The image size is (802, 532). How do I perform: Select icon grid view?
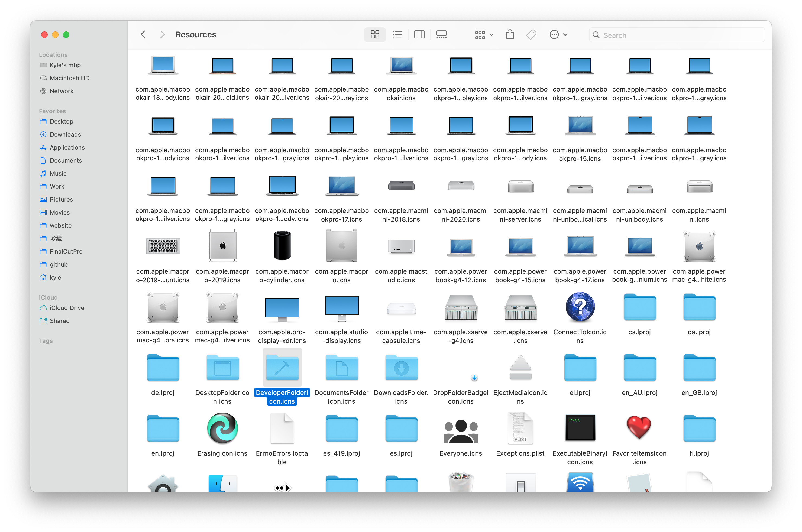pos(375,35)
